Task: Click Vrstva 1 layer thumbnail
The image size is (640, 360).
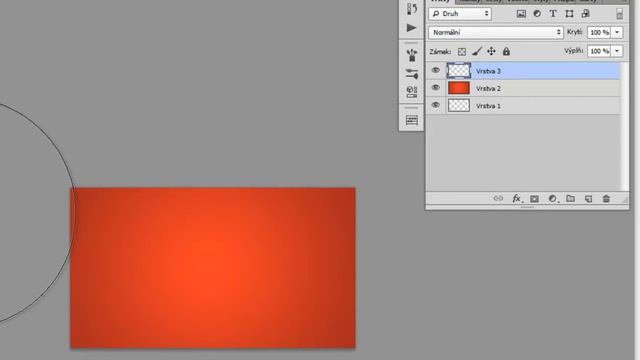Action: [459, 106]
